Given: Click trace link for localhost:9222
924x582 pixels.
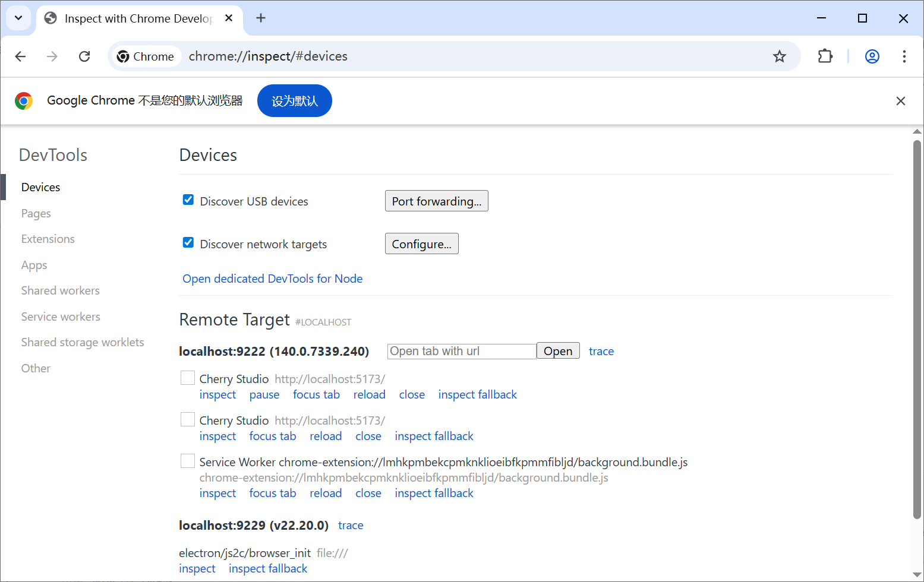Looking at the screenshot, I should pyautogui.click(x=601, y=351).
